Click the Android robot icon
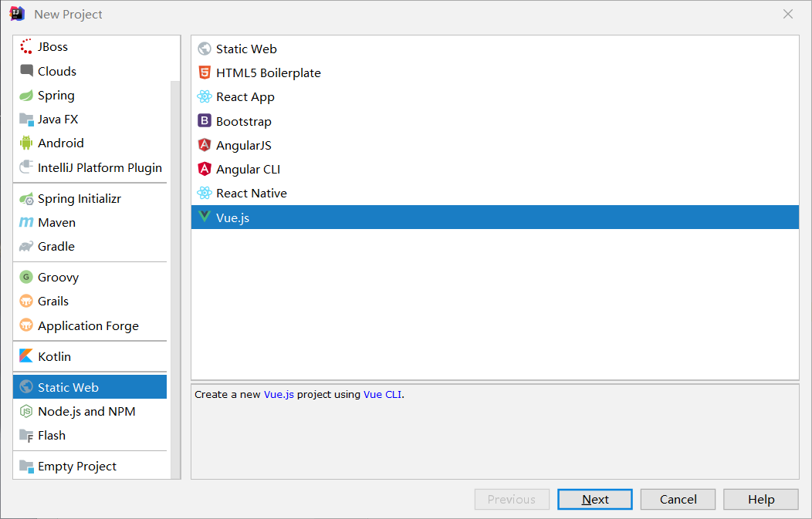812x519 pixels. point(26,143)
